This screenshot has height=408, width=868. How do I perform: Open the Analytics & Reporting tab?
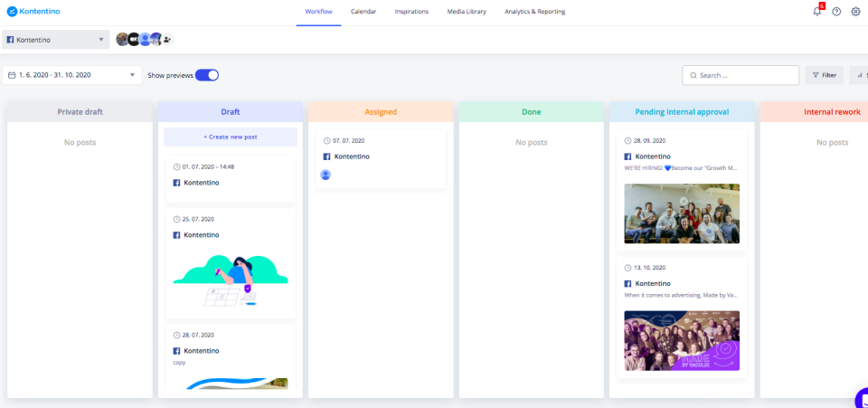coord(534,12)
